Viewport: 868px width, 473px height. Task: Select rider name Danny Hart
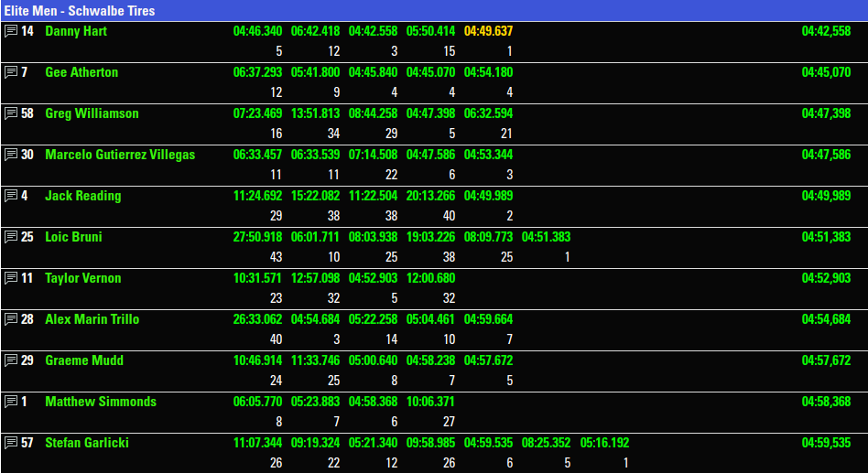coord(76,31)
